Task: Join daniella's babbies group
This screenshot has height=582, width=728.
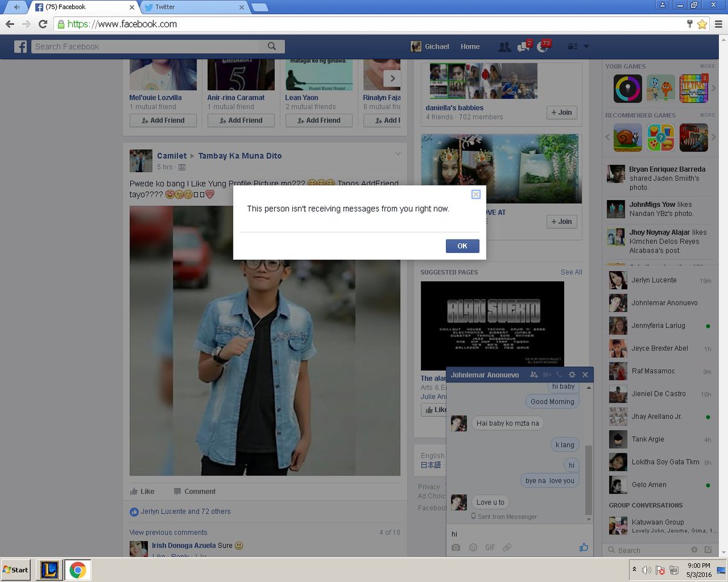Action: click(561, 112)
